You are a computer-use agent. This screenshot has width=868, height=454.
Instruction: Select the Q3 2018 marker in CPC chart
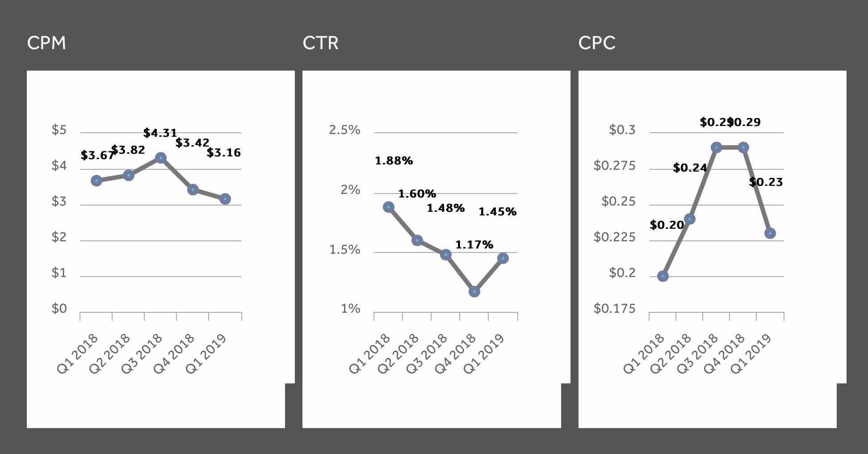[x=717, y=147]
